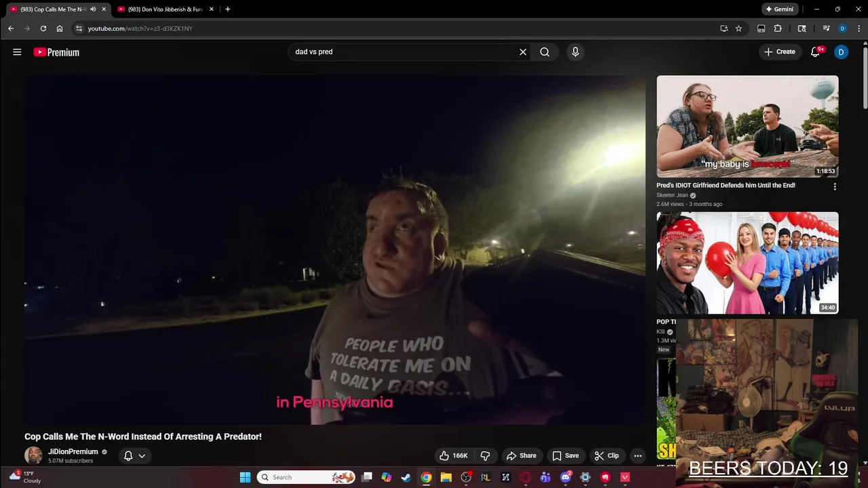
Task: Open Discord from the taskbar
Action: (566, 477)
